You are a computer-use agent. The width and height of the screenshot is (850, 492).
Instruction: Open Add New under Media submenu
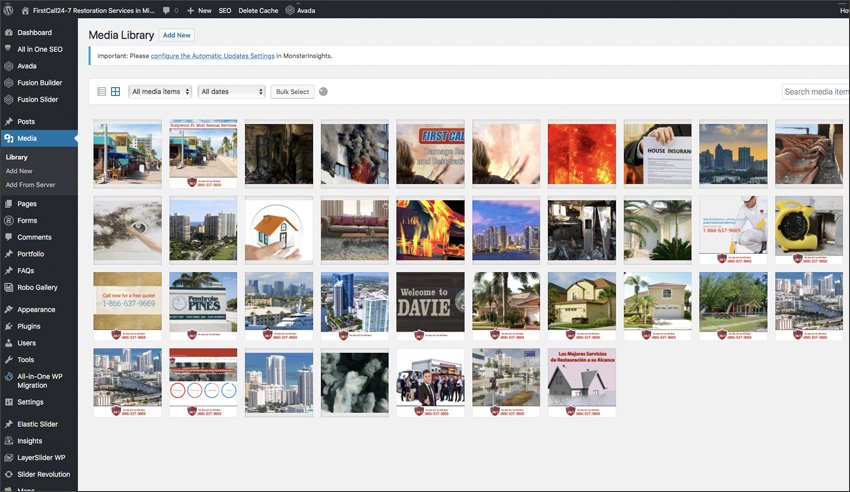point(19,171)
